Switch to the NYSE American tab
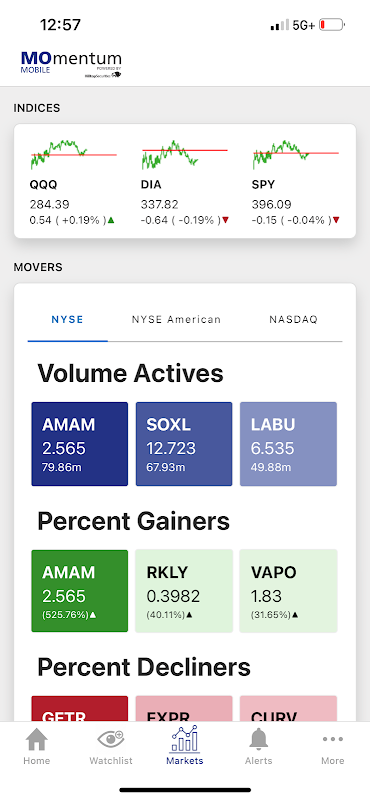This screenshot has width=370, height=800. tap(177, 320)
